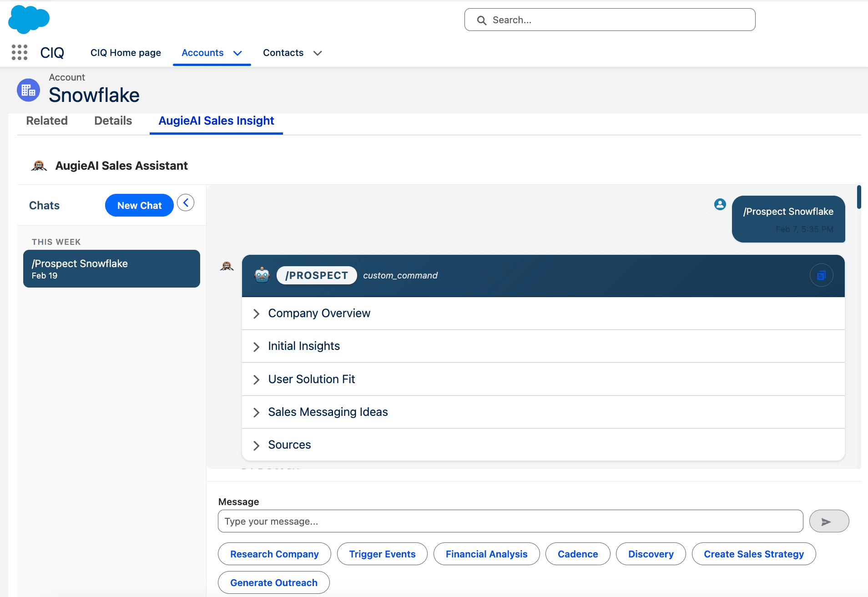Click the Type your message input
This screenshot has height=597, width=868.
click(510, 521)
